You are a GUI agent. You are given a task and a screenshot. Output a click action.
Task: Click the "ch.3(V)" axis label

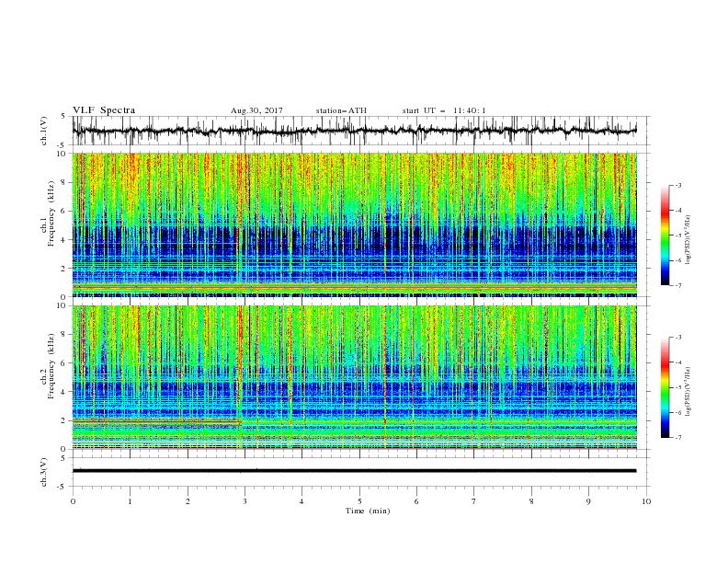tap(44, 472)
